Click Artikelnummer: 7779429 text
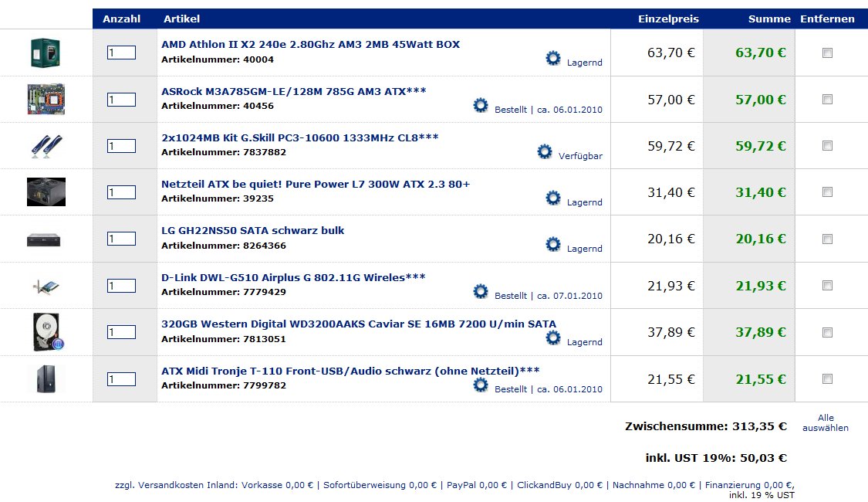The height and width of the screenshot is (502, 868). [224, 292]
